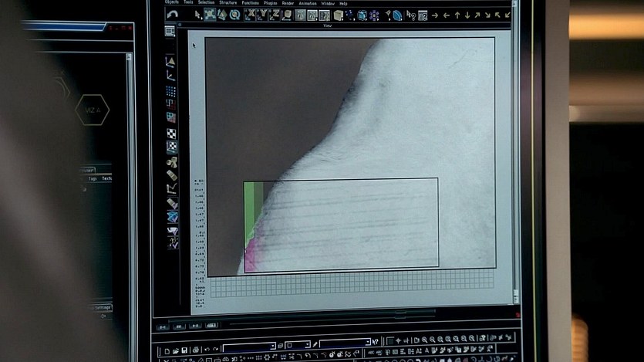The width and height of the screenshot is (644, 362).
Task: Select the Scale tool
Action: (222, 15)
